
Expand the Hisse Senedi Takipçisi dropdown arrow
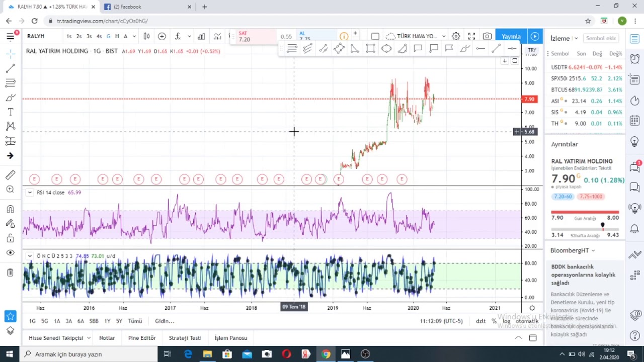[x=89, y=338]
